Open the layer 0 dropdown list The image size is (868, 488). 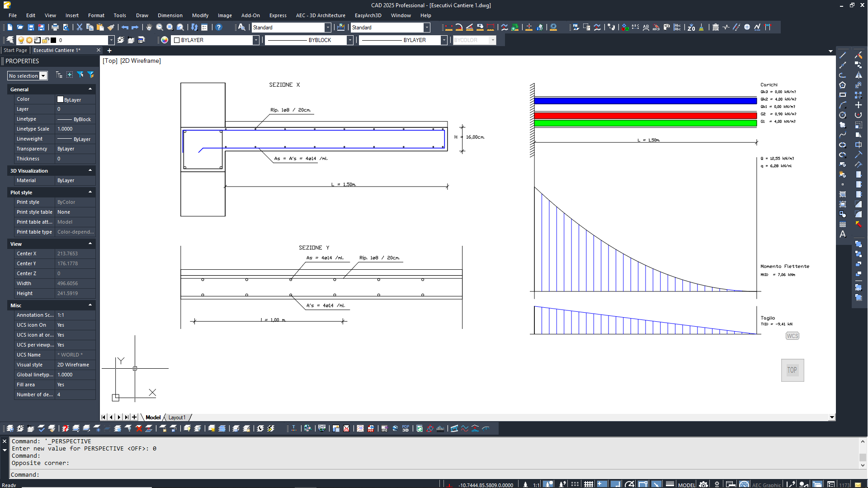[111, 40]
